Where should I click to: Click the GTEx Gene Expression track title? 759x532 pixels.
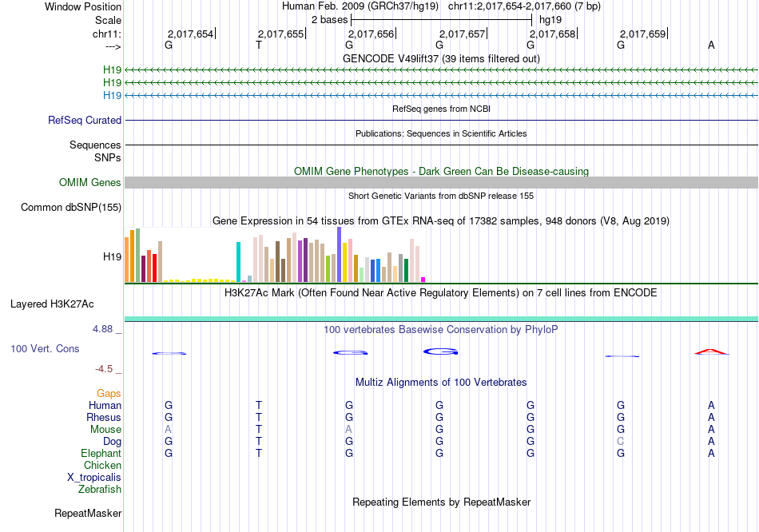(441, 221)
